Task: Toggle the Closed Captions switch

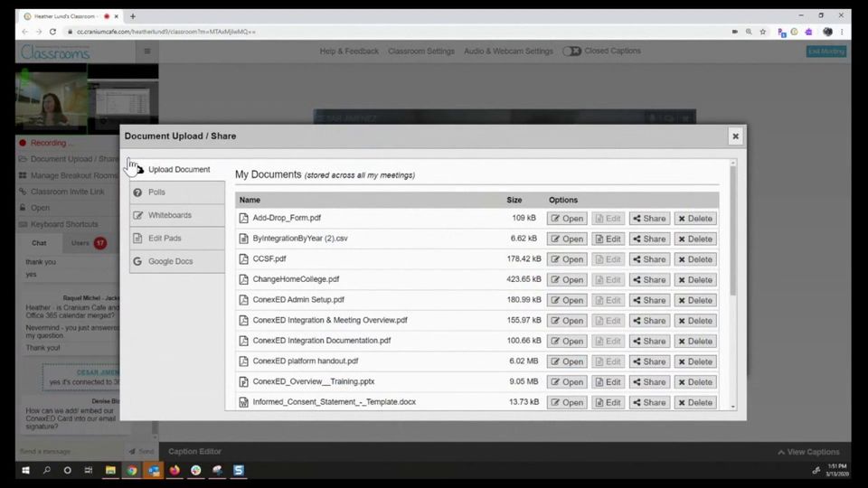Action: tap(571, 51)
